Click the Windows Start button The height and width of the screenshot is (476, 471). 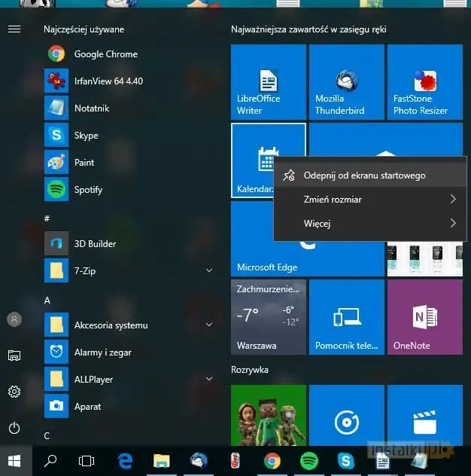14,460
